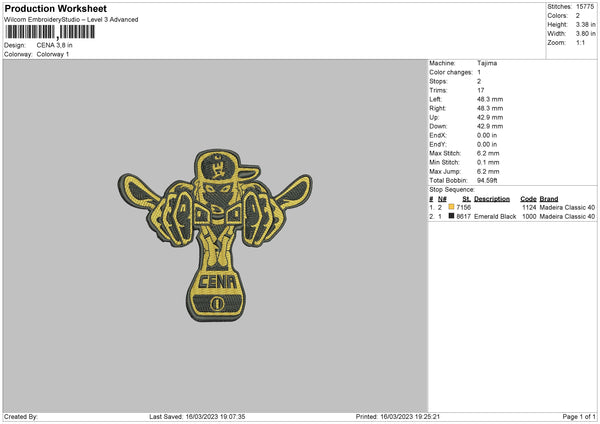Image resolution: width=600 pixels, height=424 pixels.
Task: Click the 'Stop Sequence:' heading
Action: point(452,190)
